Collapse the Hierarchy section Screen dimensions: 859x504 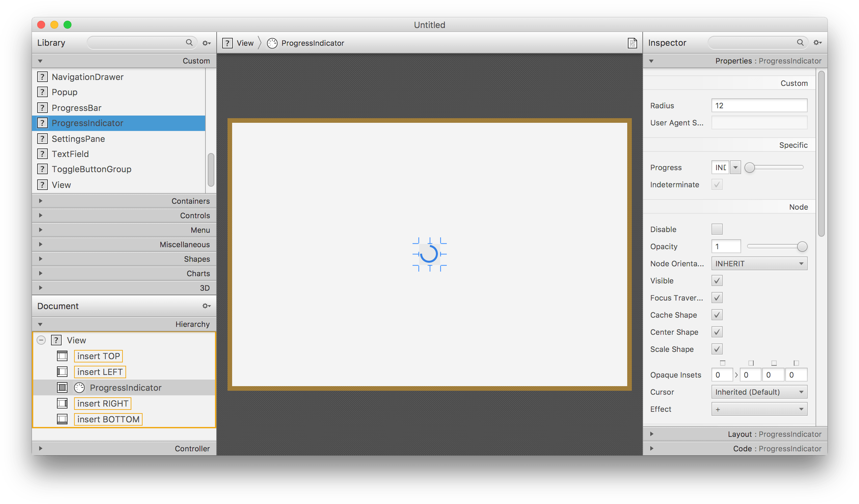pos(40,324)
